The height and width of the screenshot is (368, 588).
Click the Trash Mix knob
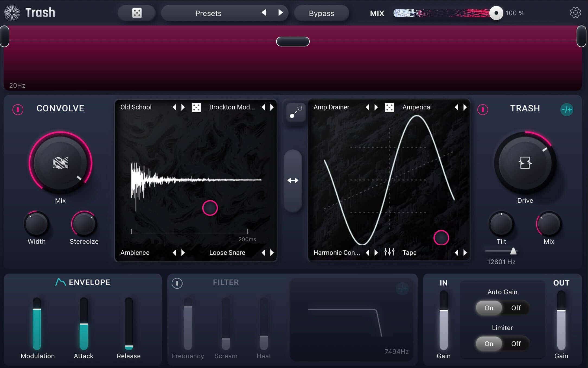(549, 224)
